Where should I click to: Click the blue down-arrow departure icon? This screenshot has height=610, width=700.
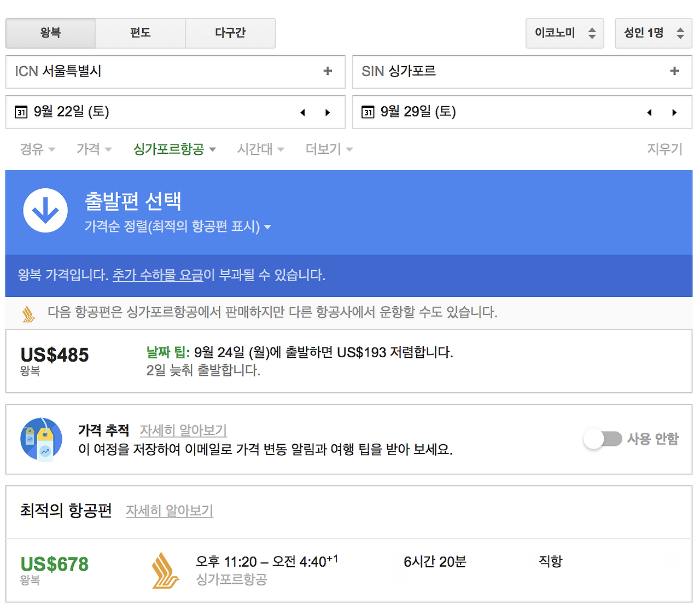(x=45, y=211)
